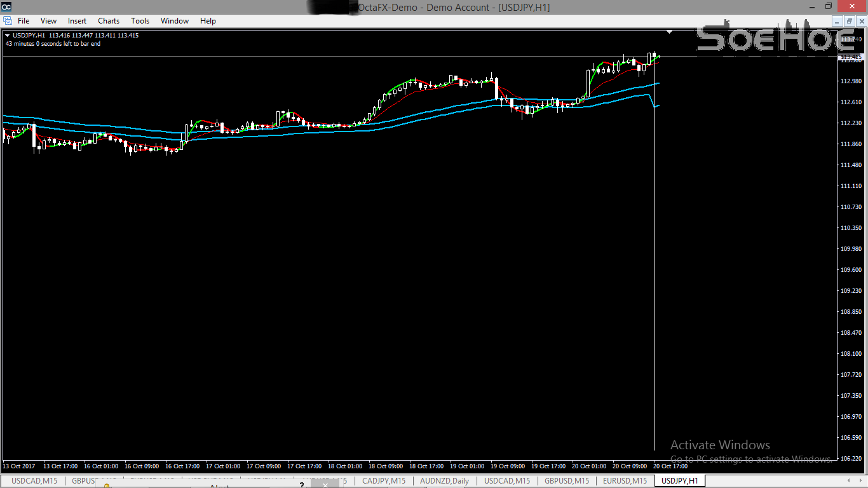Screen dimensions: 868x488
Task: Minimize the inner chart window
Action: [x=837, y=21]
